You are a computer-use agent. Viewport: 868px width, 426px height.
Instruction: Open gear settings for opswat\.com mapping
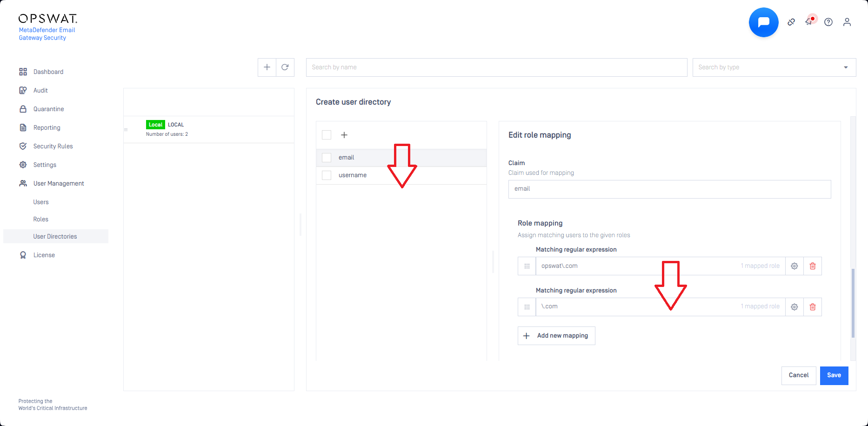[795, 266]
